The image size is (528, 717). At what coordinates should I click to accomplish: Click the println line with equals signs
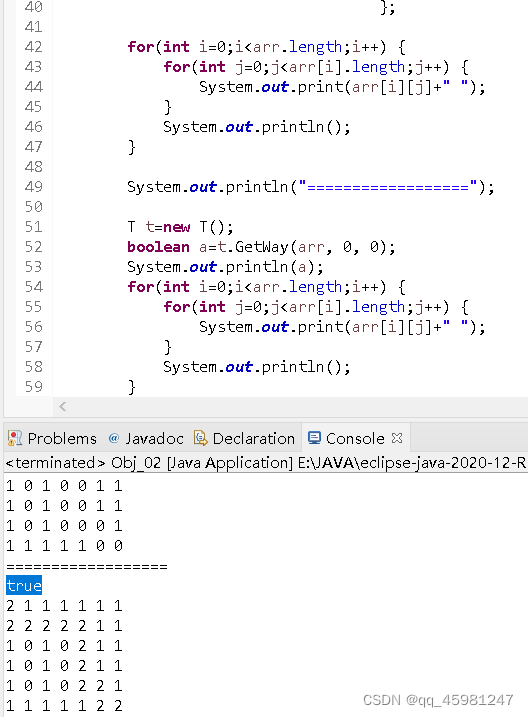pos(310,187)
